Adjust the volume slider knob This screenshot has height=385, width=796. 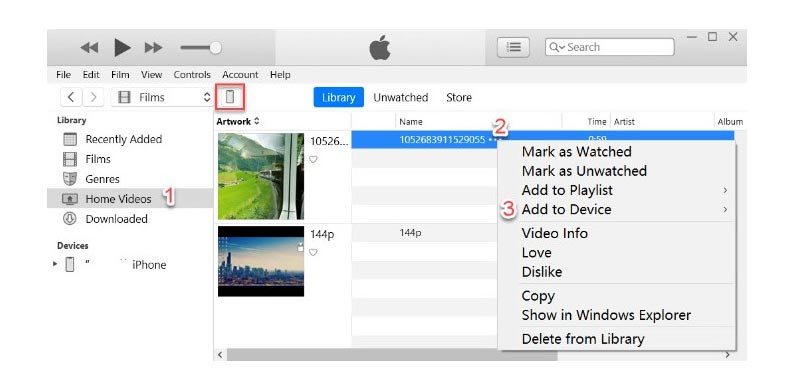click(216, 48)
